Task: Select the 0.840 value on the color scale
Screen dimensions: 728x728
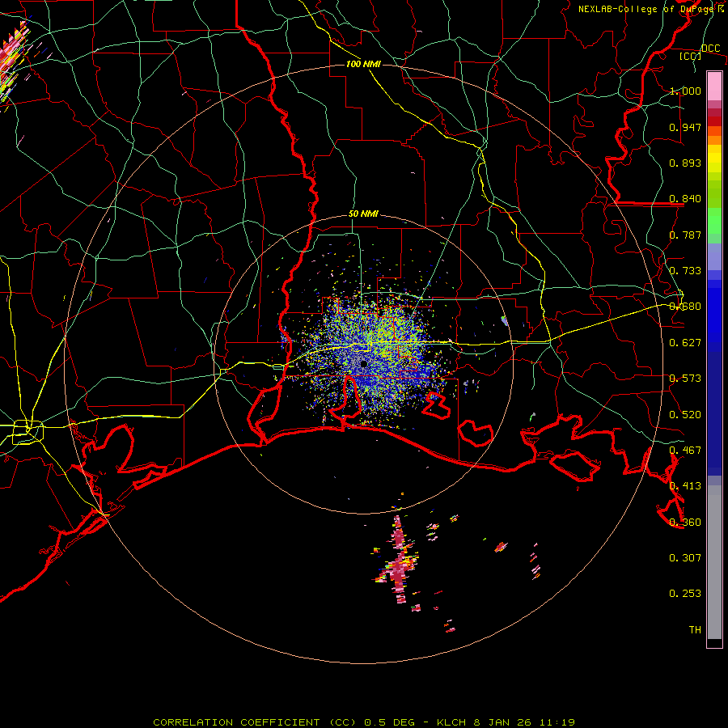Action: pos(685,199)
